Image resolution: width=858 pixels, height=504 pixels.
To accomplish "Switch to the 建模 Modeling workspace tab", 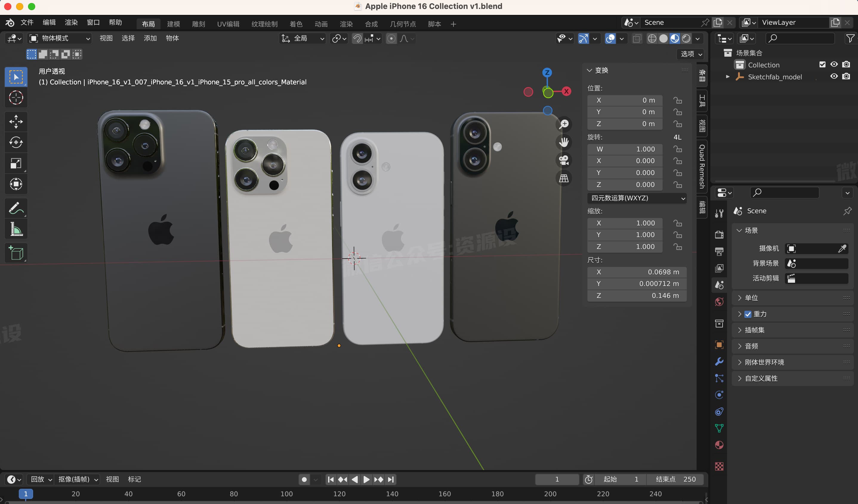I will pos(173,24).
